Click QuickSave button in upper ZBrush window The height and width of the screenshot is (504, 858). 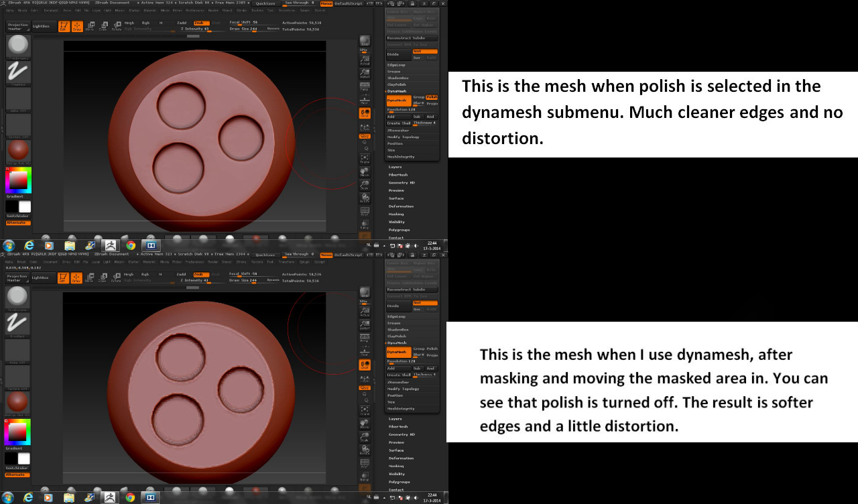point(265,3)
